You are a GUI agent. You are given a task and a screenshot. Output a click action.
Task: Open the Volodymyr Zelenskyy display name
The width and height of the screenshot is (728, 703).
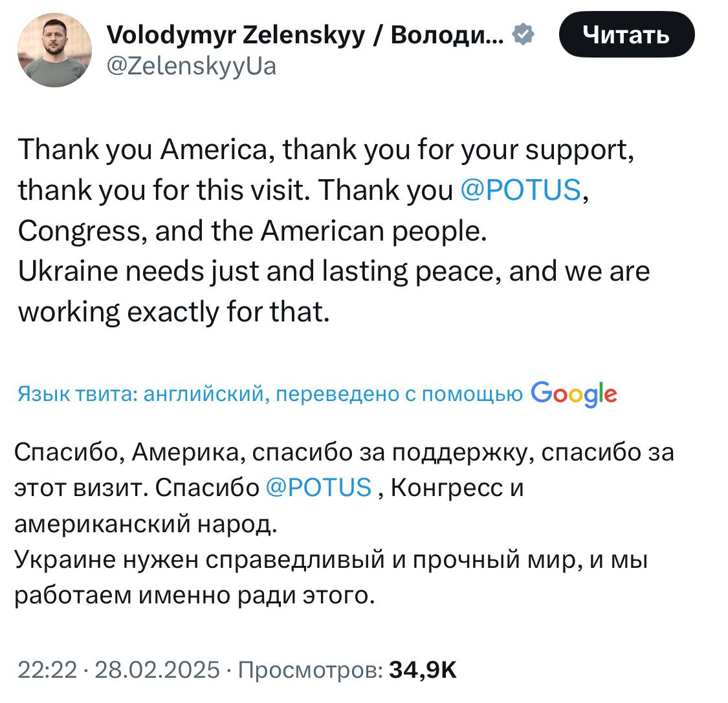click(x=305, y=35)
